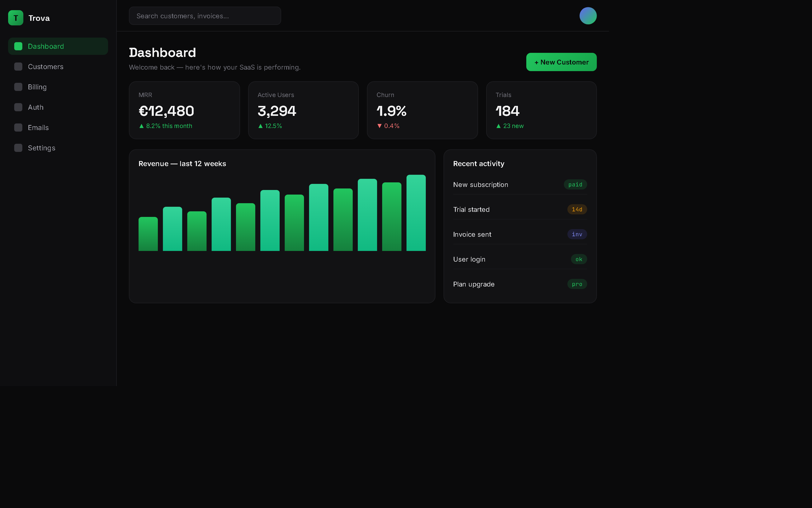812x508 pixels.
Task: Click the Dashboard page heading
Action: [162, 53]
